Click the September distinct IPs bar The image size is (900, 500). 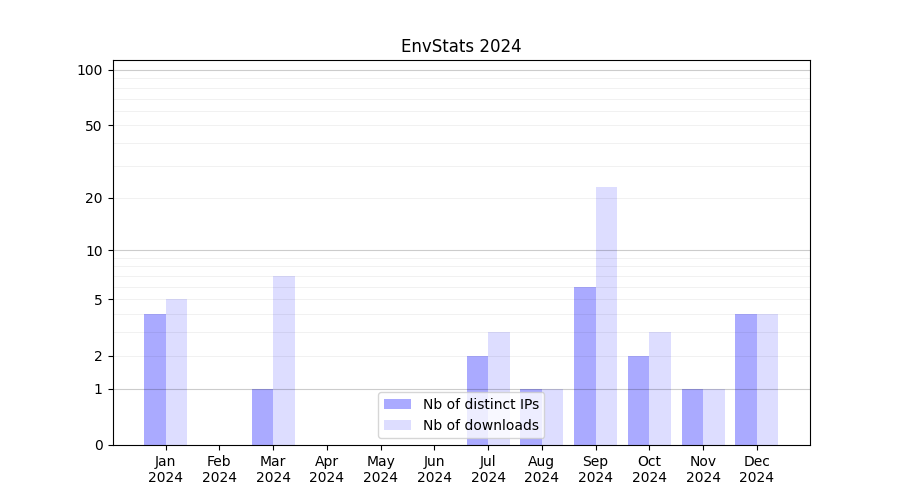tap(585, 365)
